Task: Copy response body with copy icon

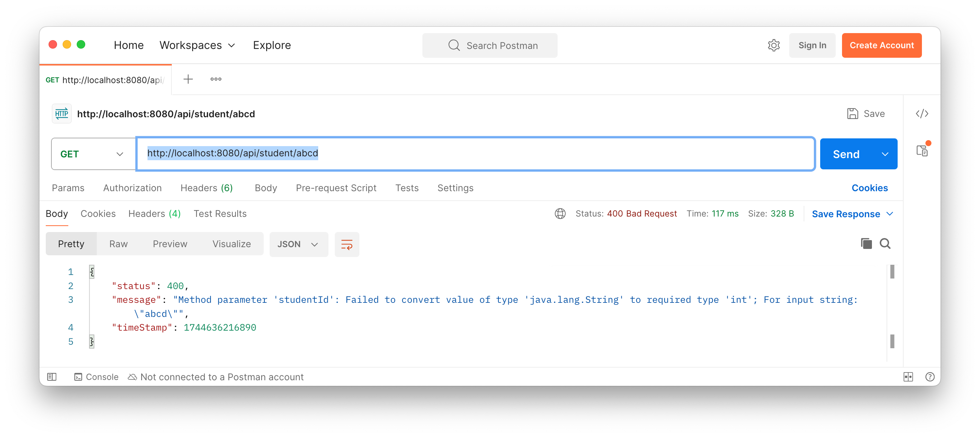Action: (866, 244)
